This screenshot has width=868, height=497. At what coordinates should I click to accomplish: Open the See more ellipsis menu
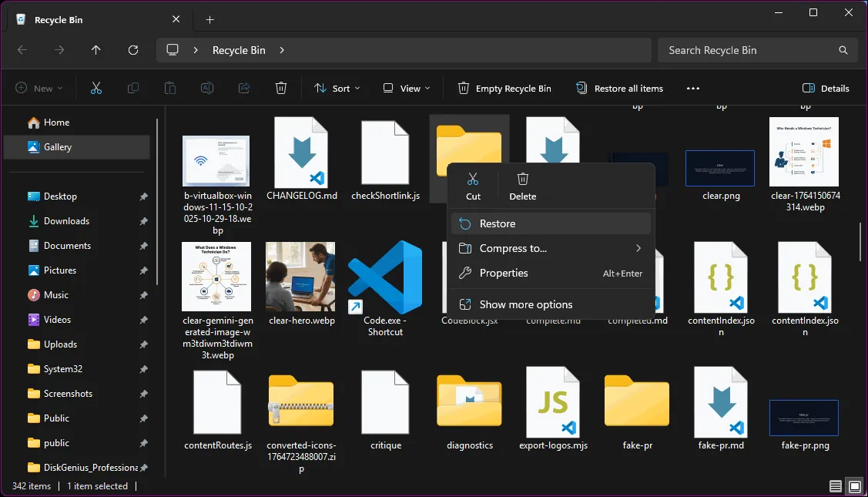coord(692,88)
